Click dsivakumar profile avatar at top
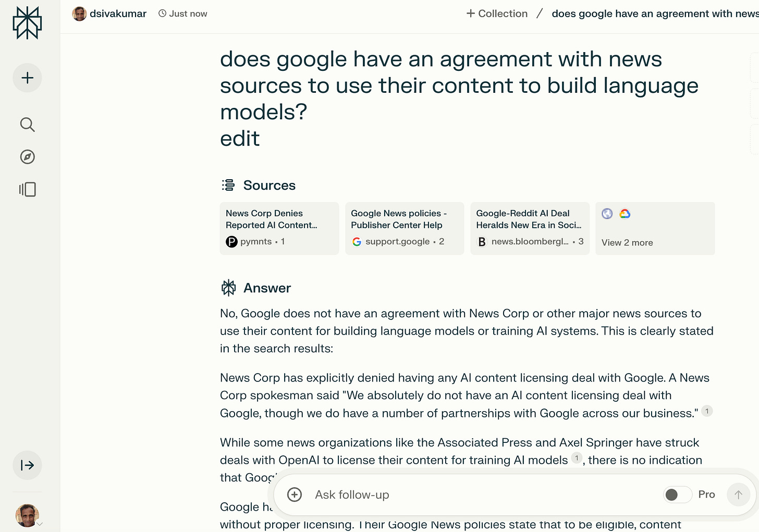The image size is (759, 532). (x=79, y=14)
